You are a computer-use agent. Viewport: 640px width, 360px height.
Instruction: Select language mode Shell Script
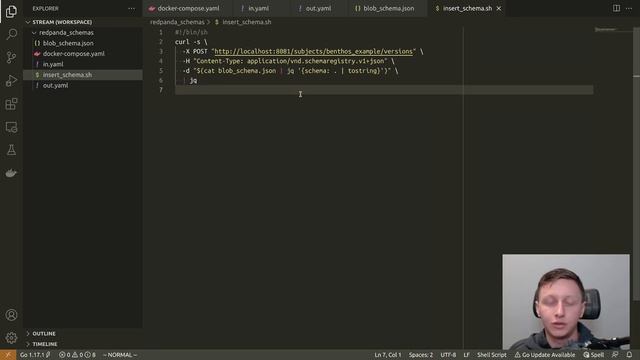[491, 355]
